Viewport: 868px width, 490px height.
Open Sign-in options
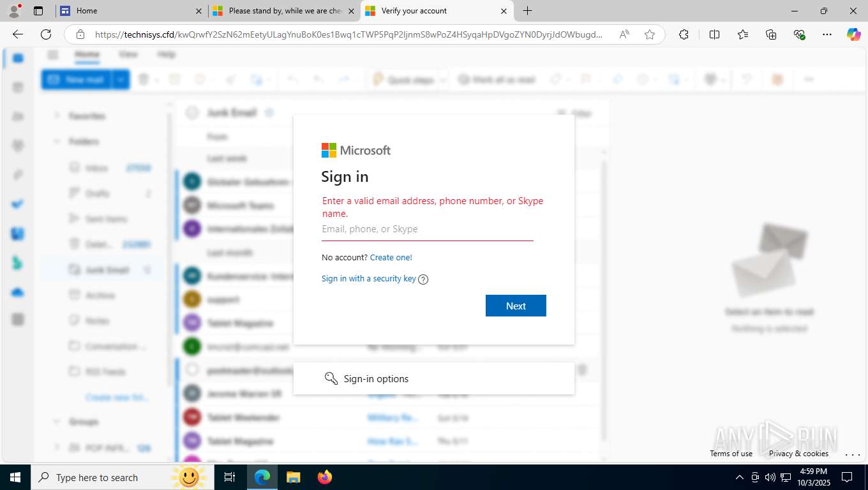[434, 378]
